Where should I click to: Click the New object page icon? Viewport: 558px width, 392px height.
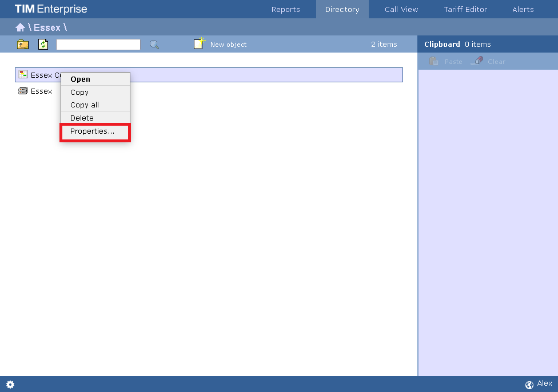tap(199, 44)
